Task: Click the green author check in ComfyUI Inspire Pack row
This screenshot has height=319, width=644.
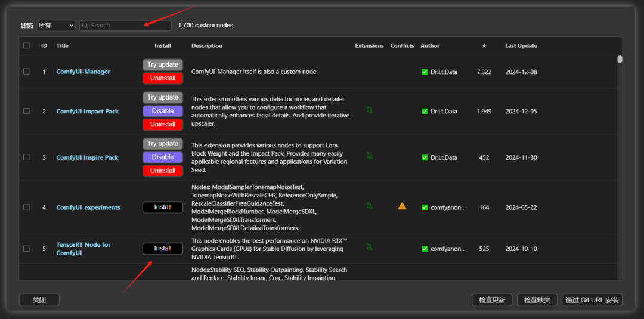Action: 425,157
